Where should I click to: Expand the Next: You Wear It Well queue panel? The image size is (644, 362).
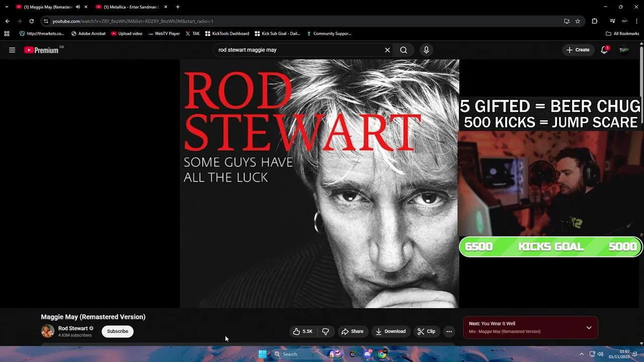coord(589,328)
